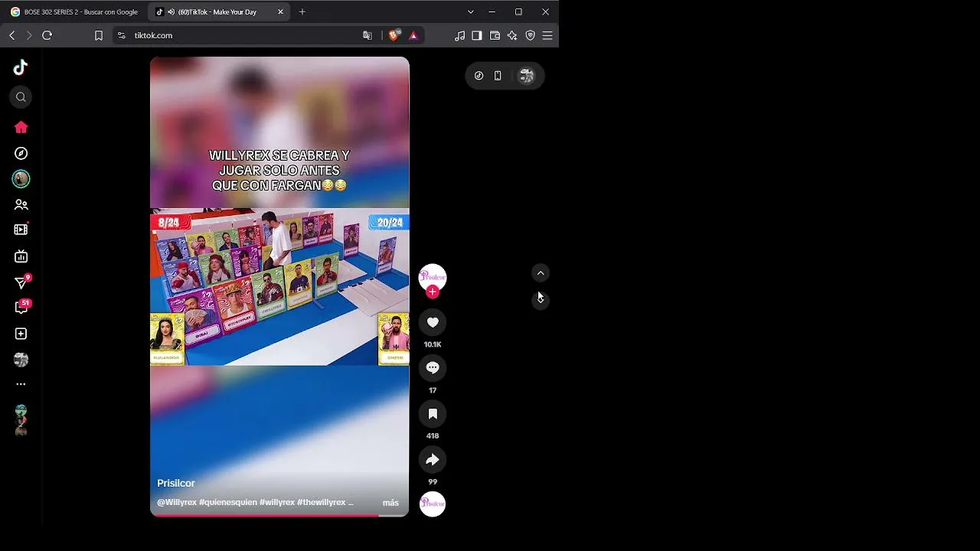Image resolution: width=980 pixels, height=551 pixels.
Task: Click the saved count 418
Action: pyautogui.click(x=433, y=435)
